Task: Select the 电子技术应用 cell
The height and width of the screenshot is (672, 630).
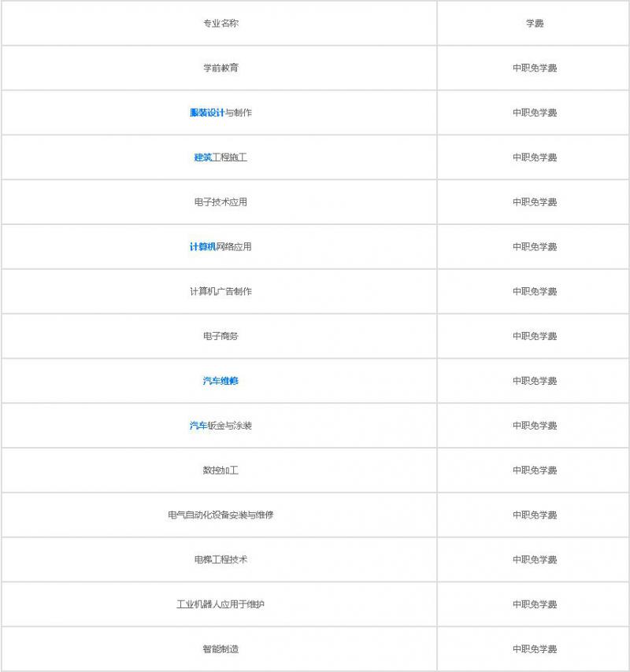Action: click(220, 202)
